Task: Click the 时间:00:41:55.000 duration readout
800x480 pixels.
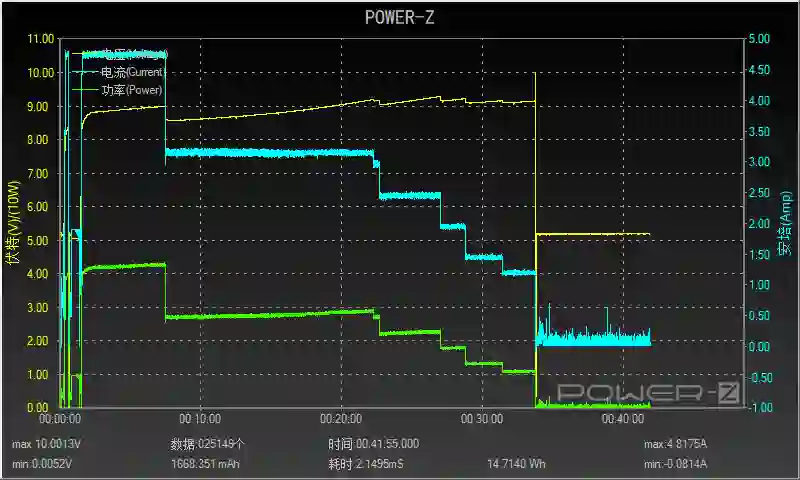Action: click(374, 444)
